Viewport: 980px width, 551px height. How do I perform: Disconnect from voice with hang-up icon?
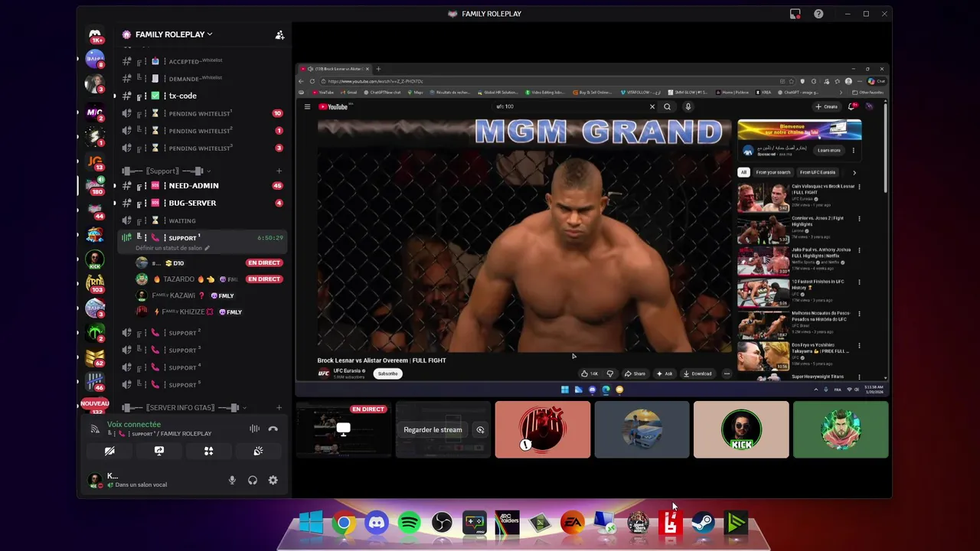click(x=273, y=429)
